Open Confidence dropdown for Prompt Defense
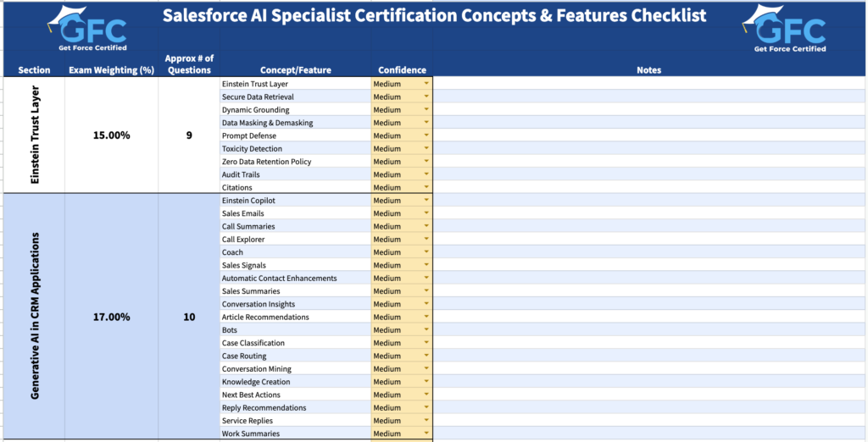868x442 pixels. [426, 135]
